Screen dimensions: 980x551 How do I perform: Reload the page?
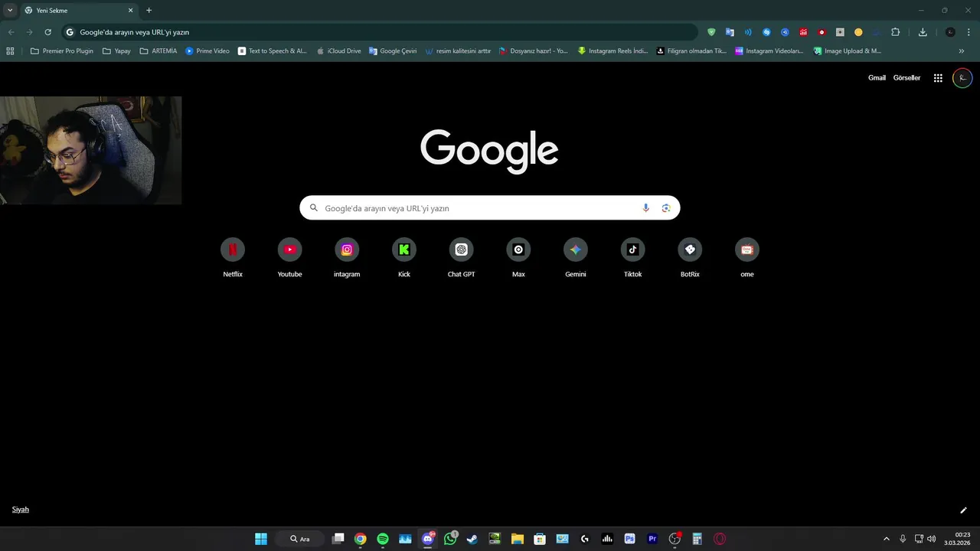(47, 32)
